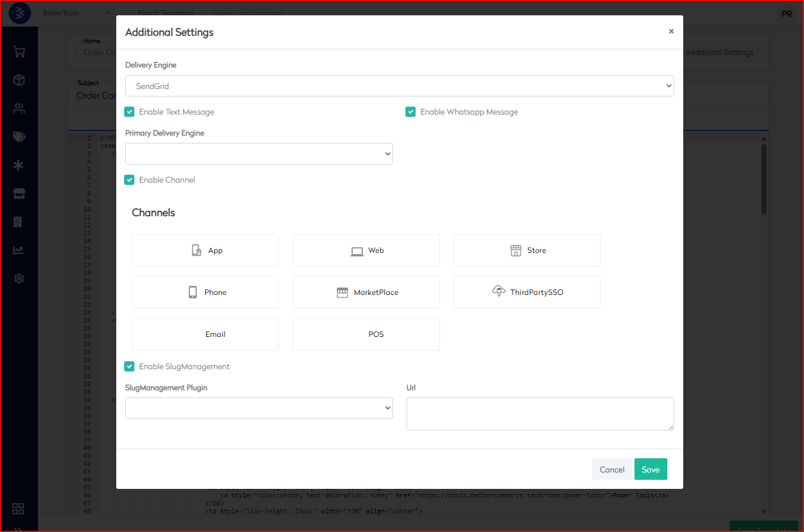
Task: Save the Additional Settings
Action: (x=650, y=469)
